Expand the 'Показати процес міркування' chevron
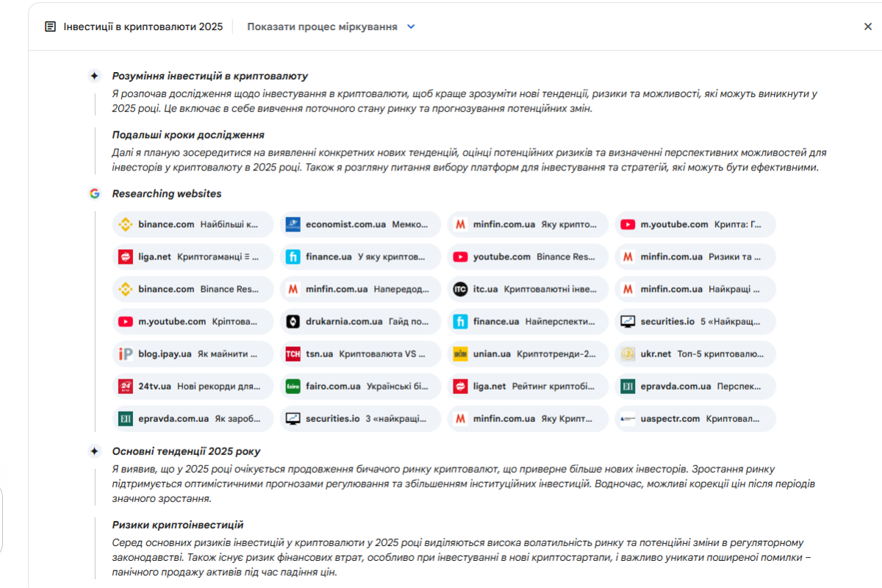This screenshot has width=882, height=588. click(x=411, y=26)
